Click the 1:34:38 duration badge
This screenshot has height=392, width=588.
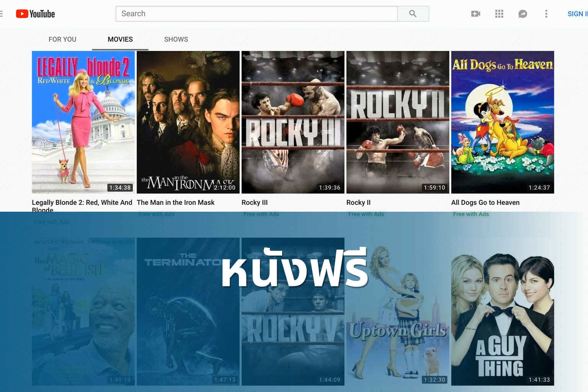pyautogui.click(x=120, y=188)
